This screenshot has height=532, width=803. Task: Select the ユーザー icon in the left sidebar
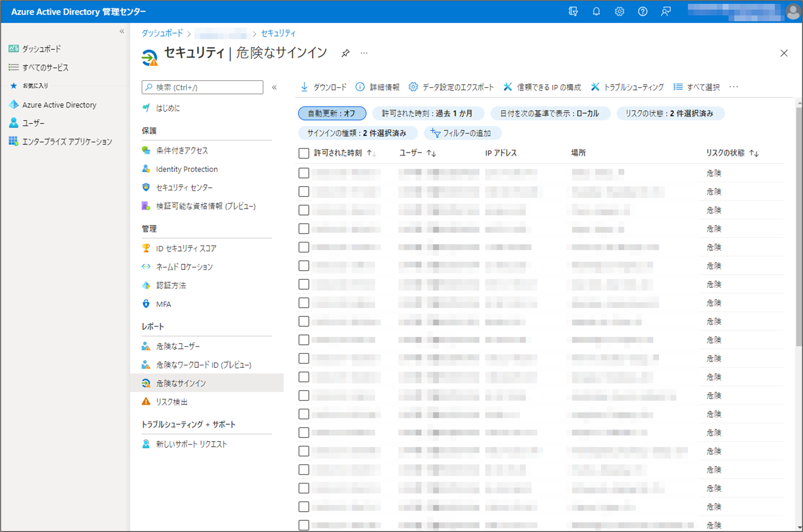pyautogui.click(x=13, y=123)
